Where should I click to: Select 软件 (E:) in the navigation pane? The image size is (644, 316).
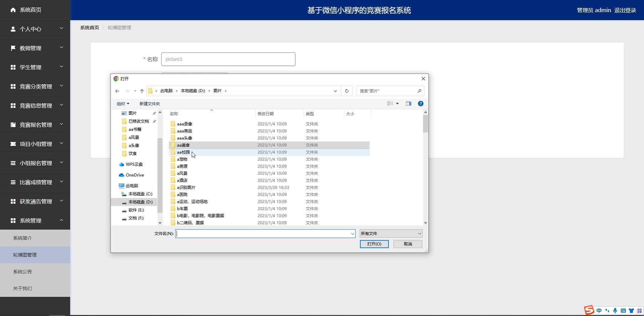[136, 210]
